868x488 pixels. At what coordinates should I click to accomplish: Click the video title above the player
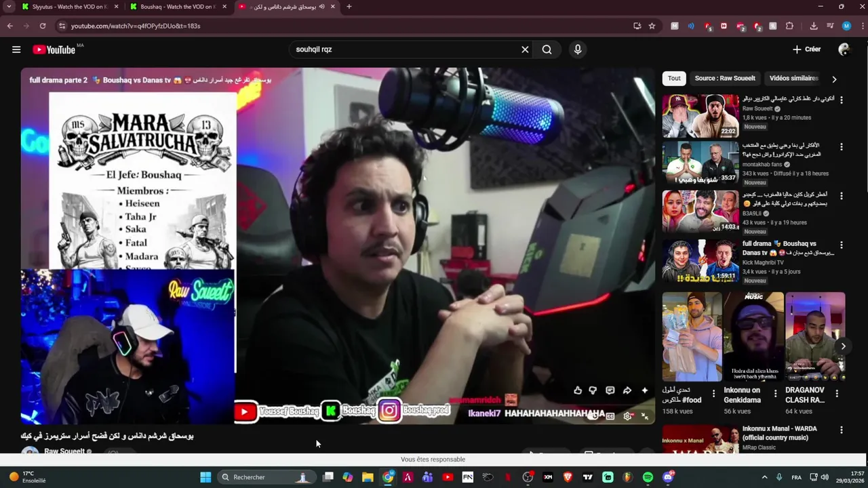151,80
